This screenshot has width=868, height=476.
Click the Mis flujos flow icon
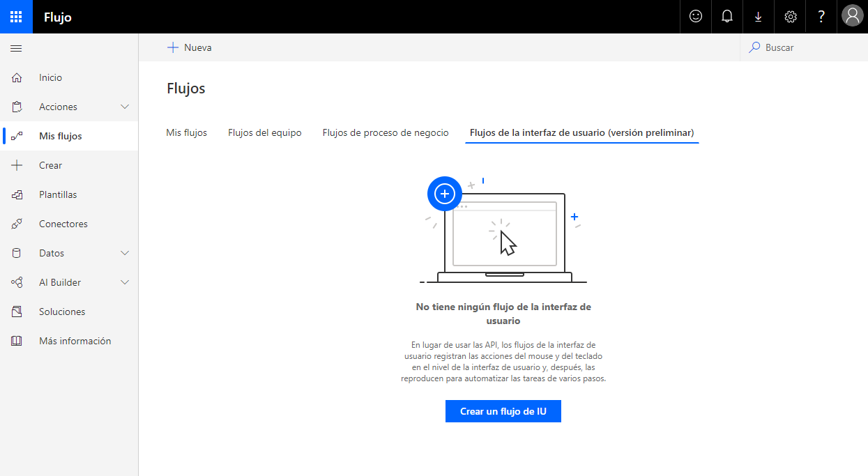[x=17, y=137]
